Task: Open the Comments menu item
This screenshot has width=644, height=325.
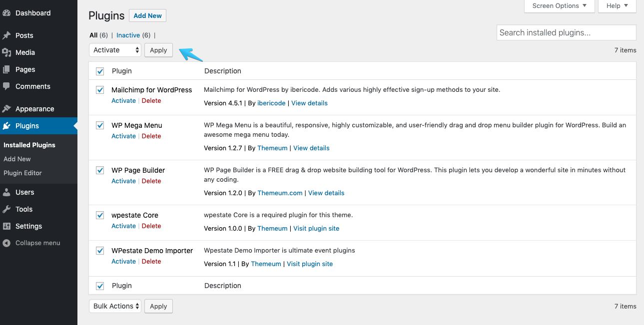Action: tap(33, 86)
